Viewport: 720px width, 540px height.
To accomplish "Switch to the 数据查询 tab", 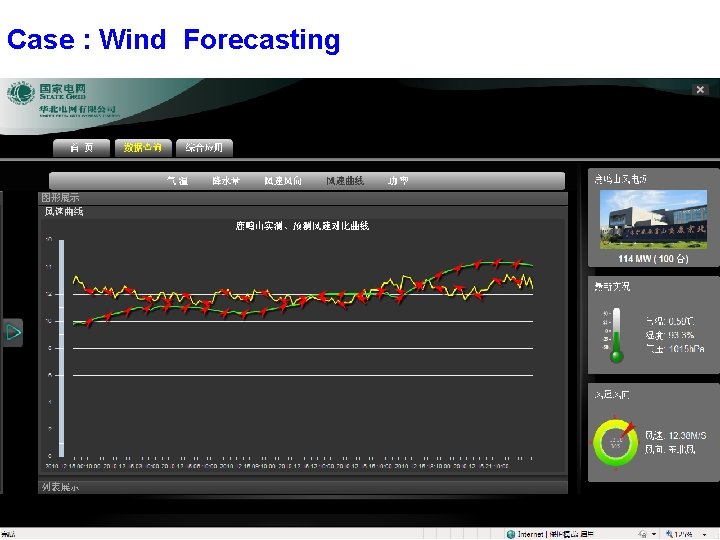I will point(143,147).
